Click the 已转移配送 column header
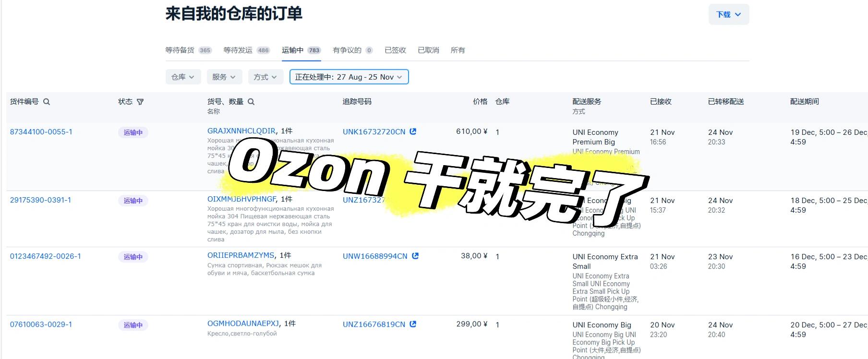Image resolution: width=868 pixels, height=359 pixels. [x=726, y=102]
